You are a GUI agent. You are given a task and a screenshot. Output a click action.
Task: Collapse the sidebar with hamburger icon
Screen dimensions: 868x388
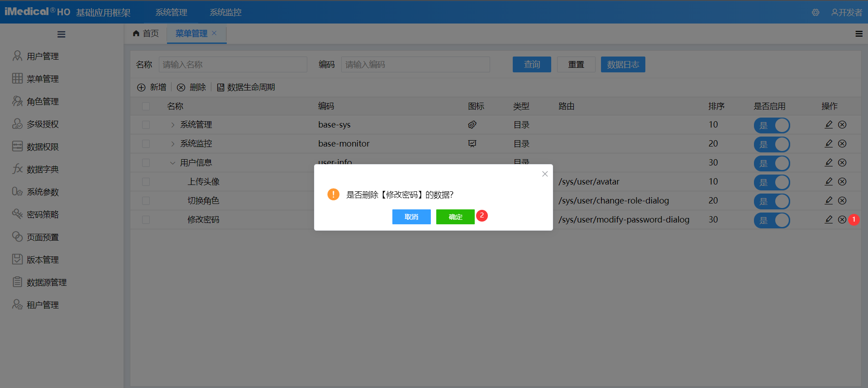click(x=62, y=34)
